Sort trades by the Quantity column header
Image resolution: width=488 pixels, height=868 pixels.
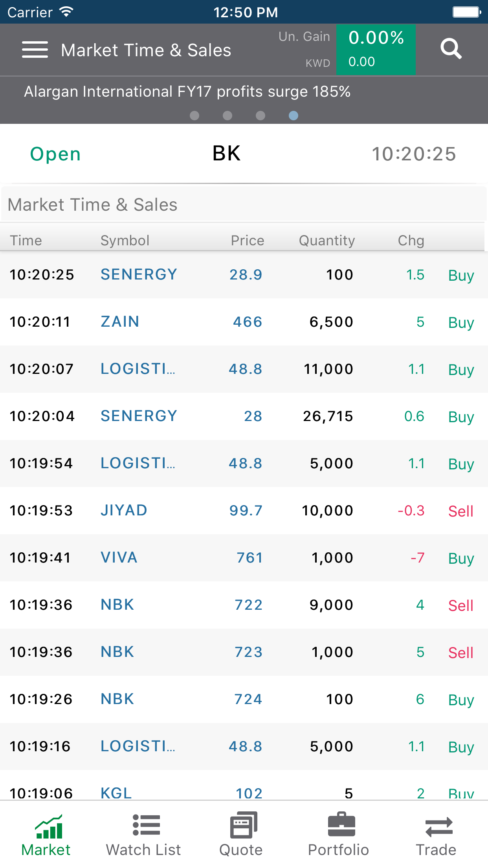(x=327, y=241)
